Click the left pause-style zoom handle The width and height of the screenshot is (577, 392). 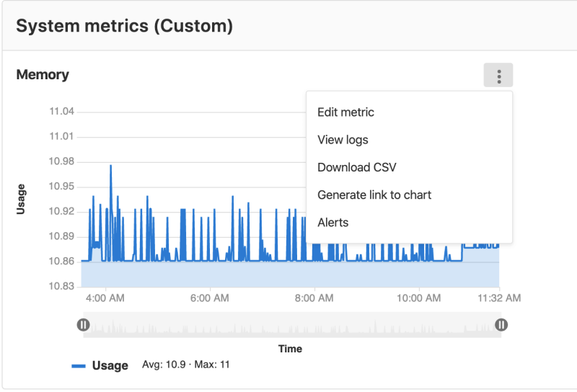(x=84, y=325)
